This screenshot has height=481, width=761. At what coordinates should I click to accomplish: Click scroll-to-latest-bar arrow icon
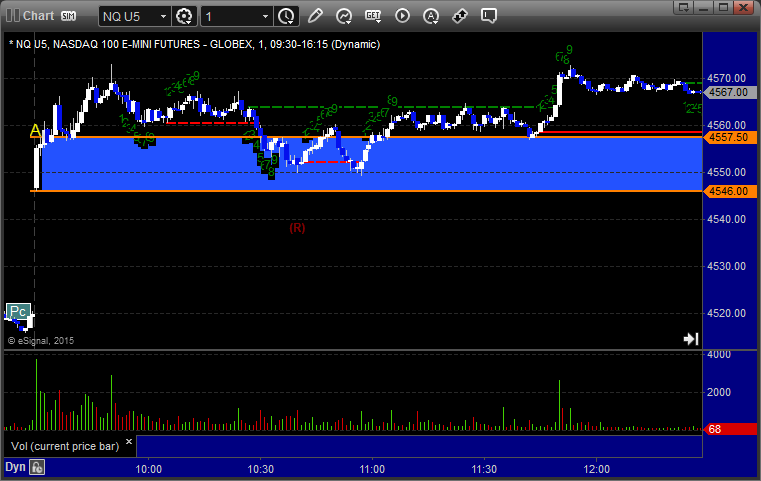coord(691,339)
